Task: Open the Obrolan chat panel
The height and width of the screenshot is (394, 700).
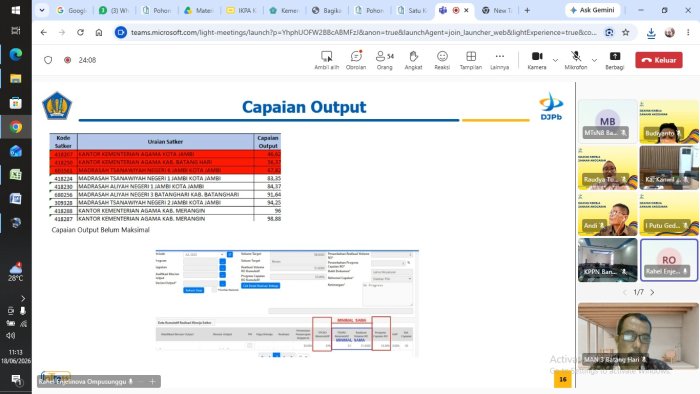Action: pyautogui.click(x=356, y=60)
